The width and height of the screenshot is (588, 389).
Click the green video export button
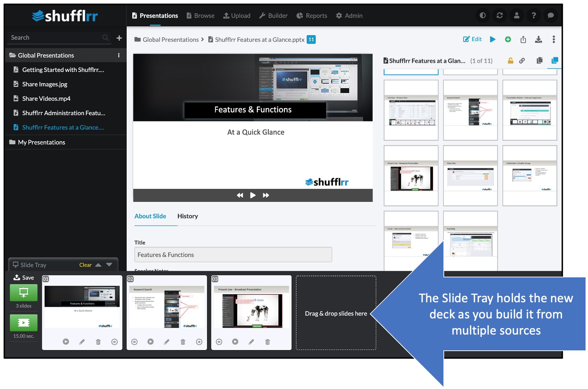point(24,323)
